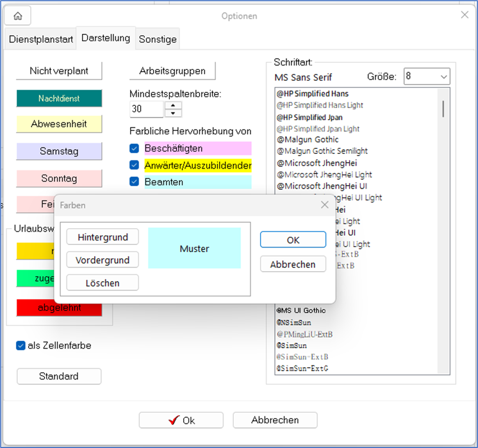Click the red abgelehnt color swatch
This screenshot has height=448, width=478.
59,307
